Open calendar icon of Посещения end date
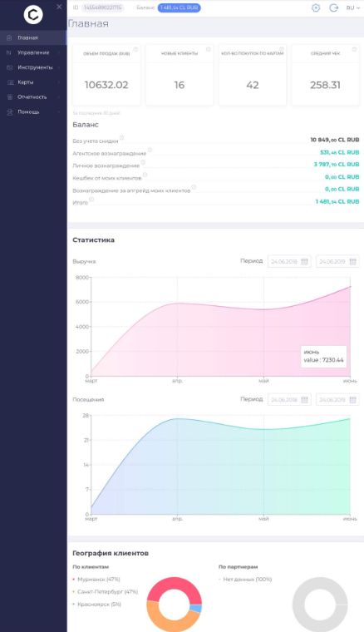The width and height of the screenshot is (364, 632). point(352,399)
